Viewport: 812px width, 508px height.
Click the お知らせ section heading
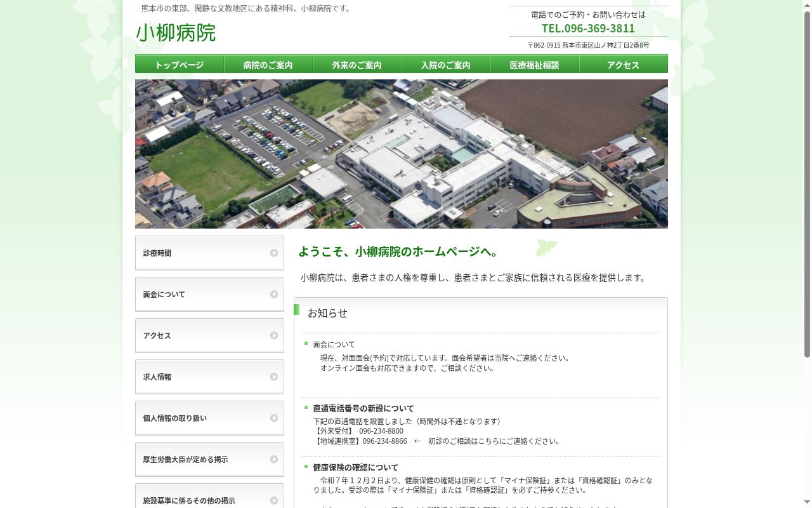[x=327, y=313]
